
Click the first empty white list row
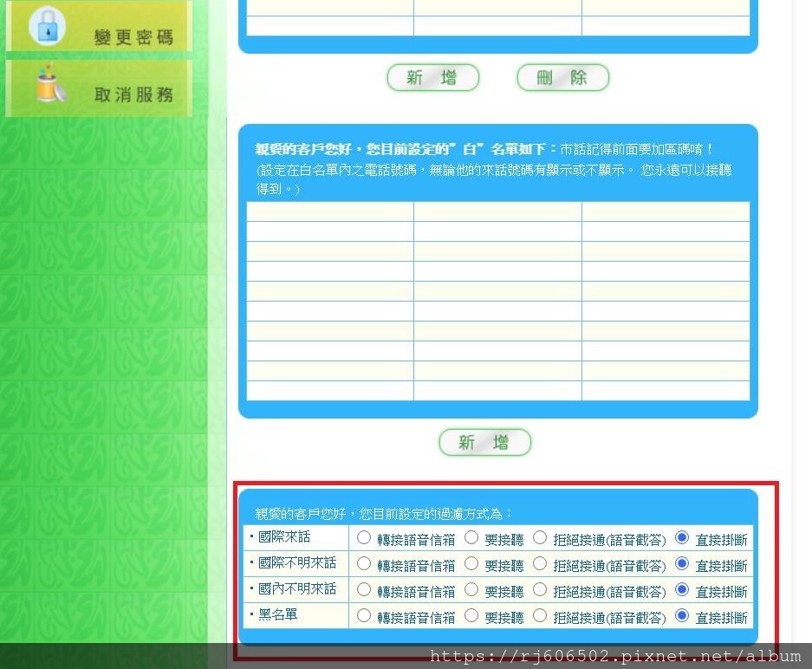click(332, 211)
